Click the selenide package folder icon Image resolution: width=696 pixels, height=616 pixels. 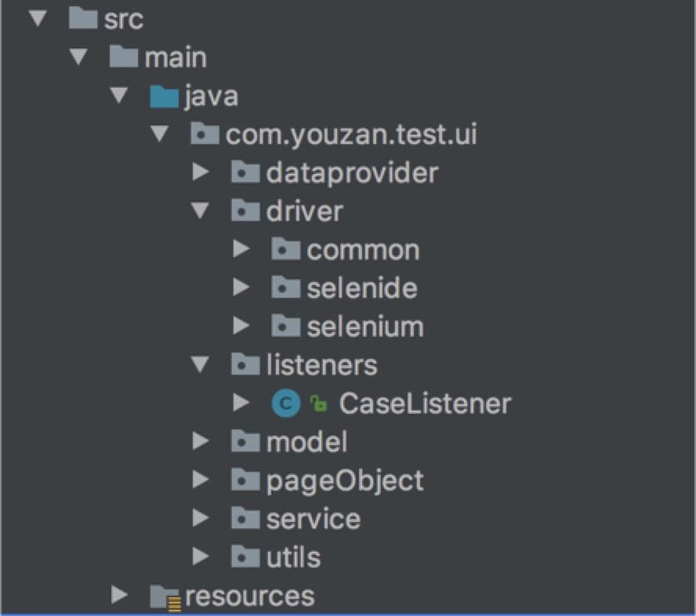point(285,288)
